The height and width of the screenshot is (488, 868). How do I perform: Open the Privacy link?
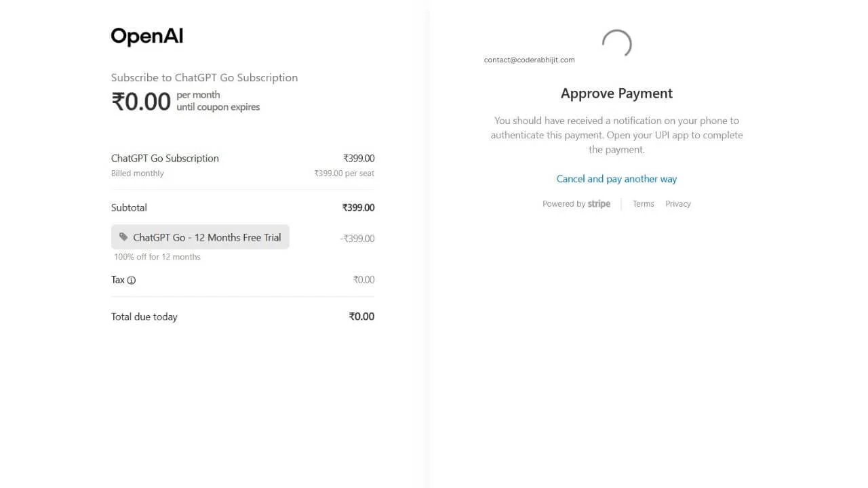(x=677, y=204)
